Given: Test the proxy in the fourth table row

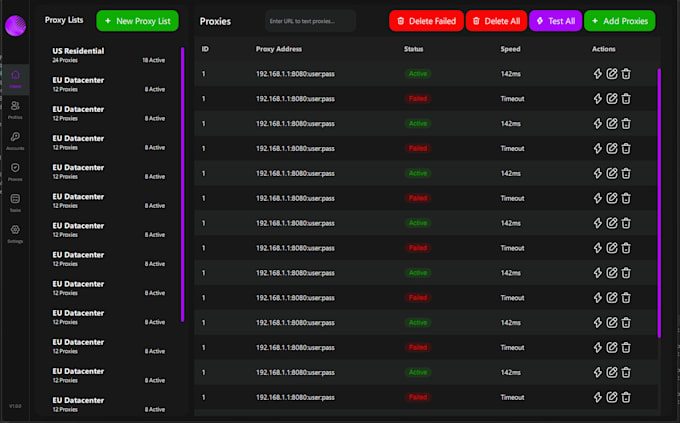Looking at the screenshot, I should coord(598,148).
